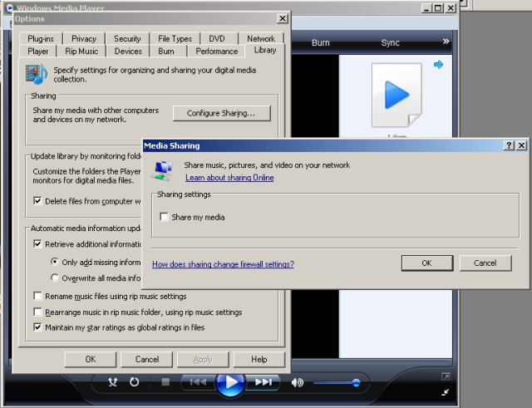Toggle repeat playback icon
The height and width of the screenshot is (408, 532).
click(x=135, y=382)
